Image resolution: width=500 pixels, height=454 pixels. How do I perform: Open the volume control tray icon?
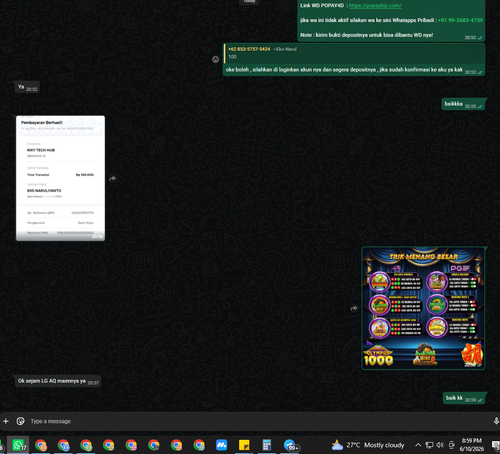point(440,445)
